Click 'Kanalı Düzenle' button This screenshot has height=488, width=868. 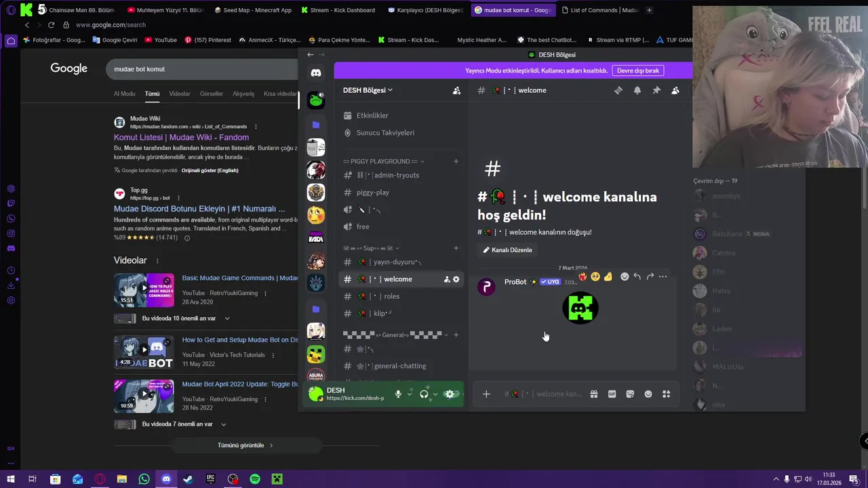[507, 250]
